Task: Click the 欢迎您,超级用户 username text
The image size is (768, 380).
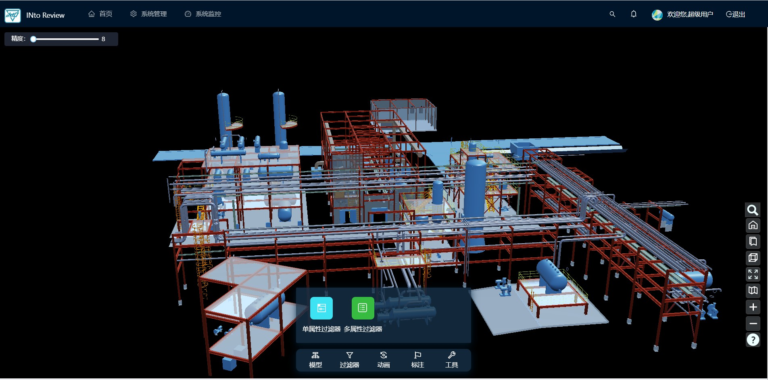Action: [x=690, y=15]
